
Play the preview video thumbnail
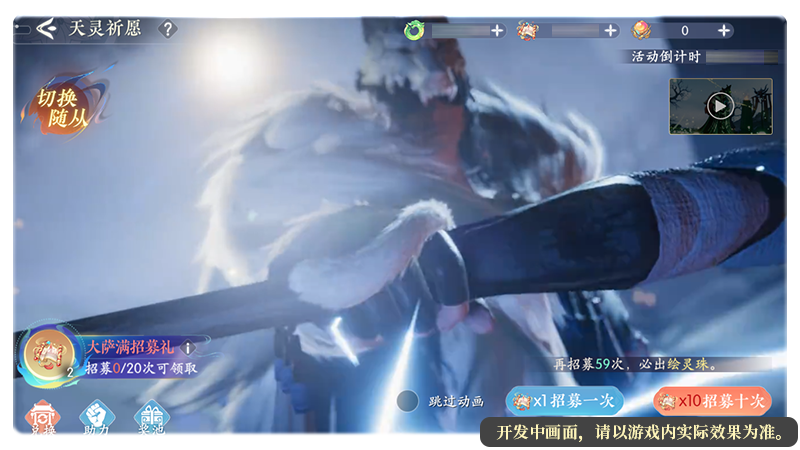[720, 106]
